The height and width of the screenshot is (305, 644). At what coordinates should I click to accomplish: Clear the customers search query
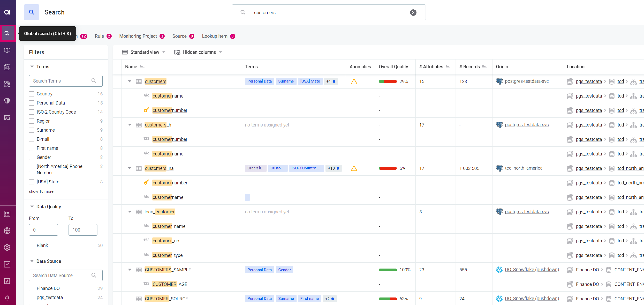[413, 13]
